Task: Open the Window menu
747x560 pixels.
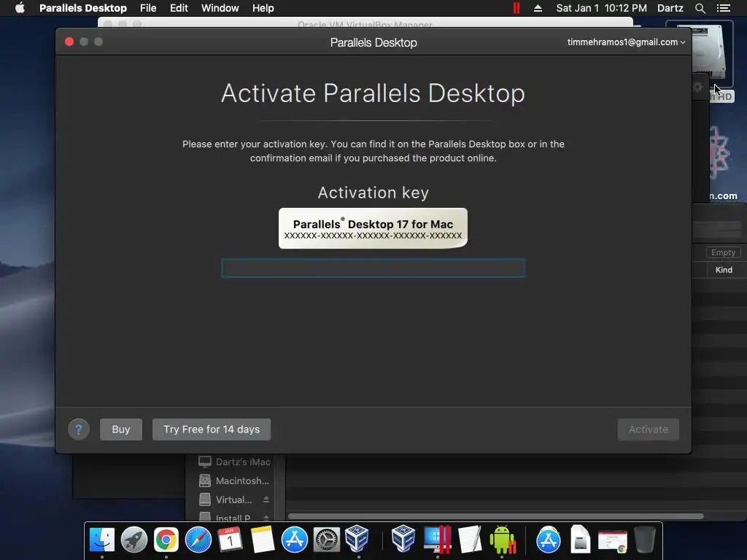Action: [220, 8]
